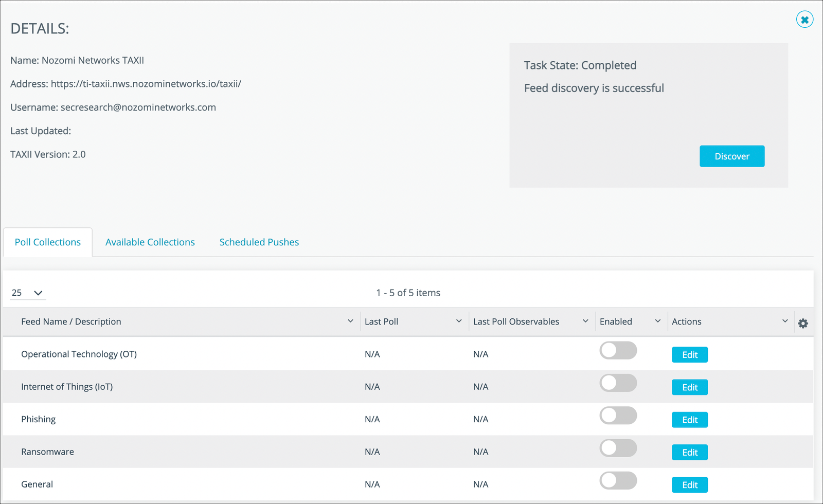This screenshot has width=823, height=504.
Task: Open the Enabled column dropdown arrow
Action: point(657,321)
